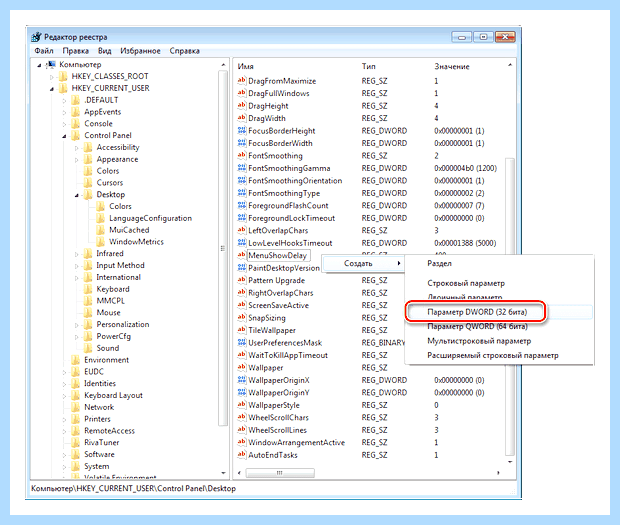620x525 pixels.
Task: Click the Keyboard folder icon
Action: (88, 289)
